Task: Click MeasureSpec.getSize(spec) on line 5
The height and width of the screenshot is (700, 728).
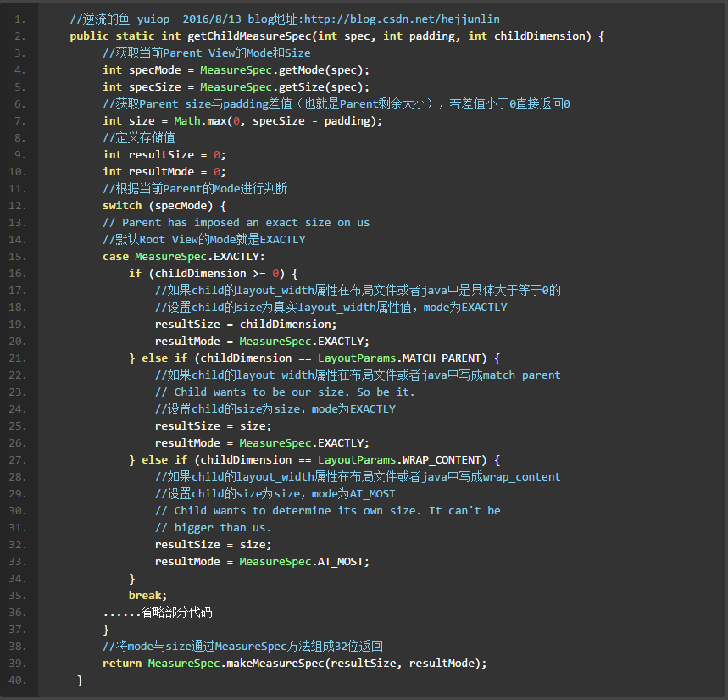Action: click(x=285, y=86)
